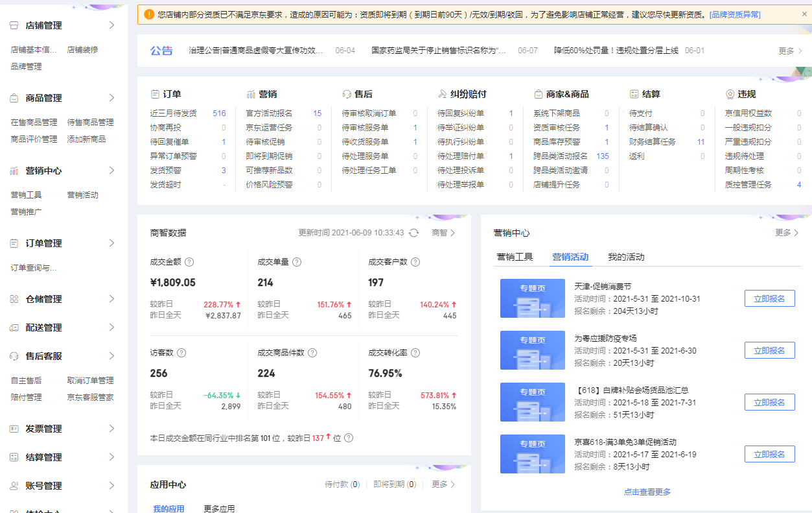This screenshot has width=812, height=513.
Task: Click the help icon next to 成交客户数
Action: tap(415, 262)
